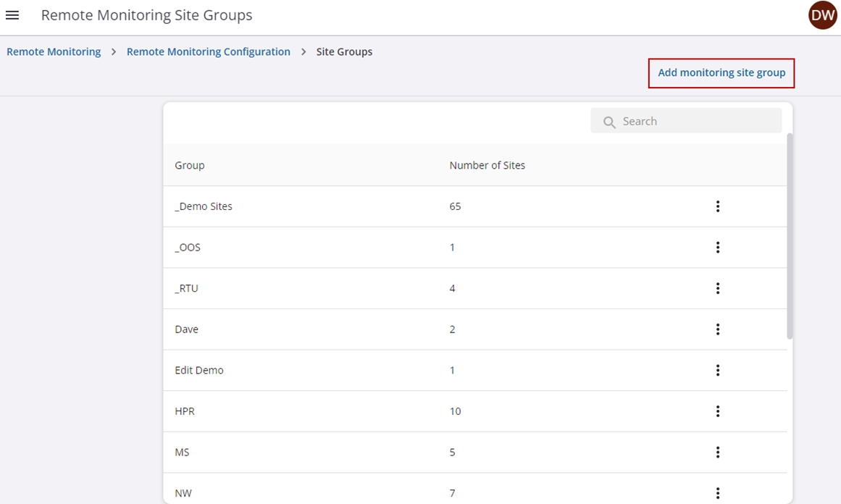841x504 pixels.
Task: Open three-dot menu for _RTU group
Action: click(x=717, y=288)
